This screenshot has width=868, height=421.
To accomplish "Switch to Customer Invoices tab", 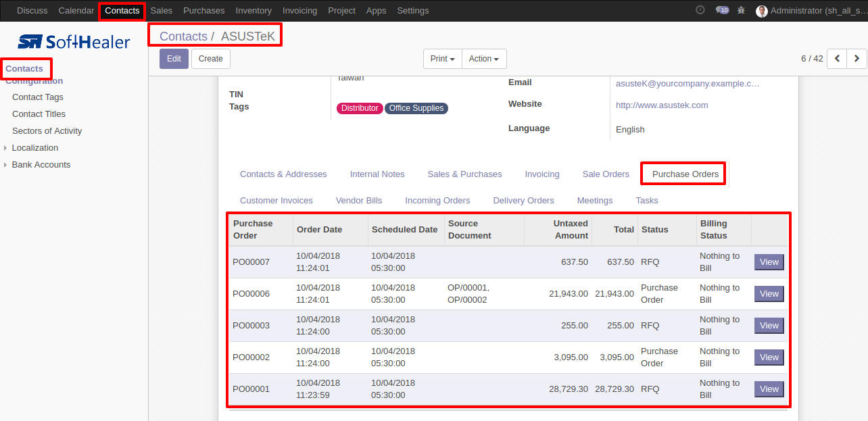I will (276, 201).
